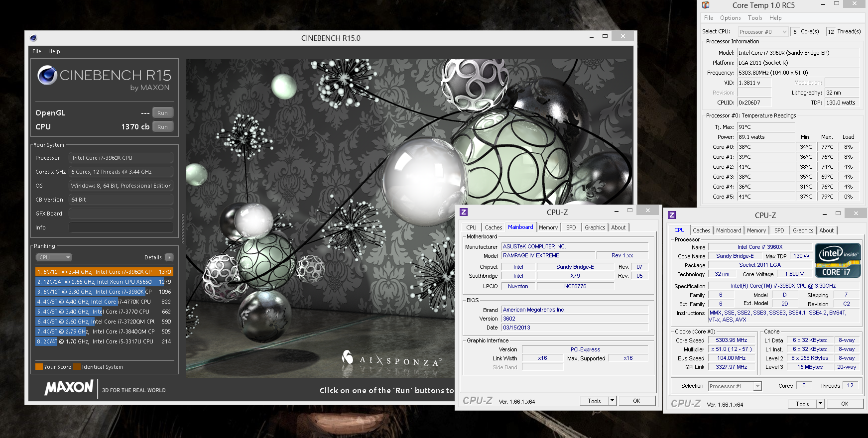Run the CPU benchmark
This screenshot has width=868, height=438.
pos(163,127)
